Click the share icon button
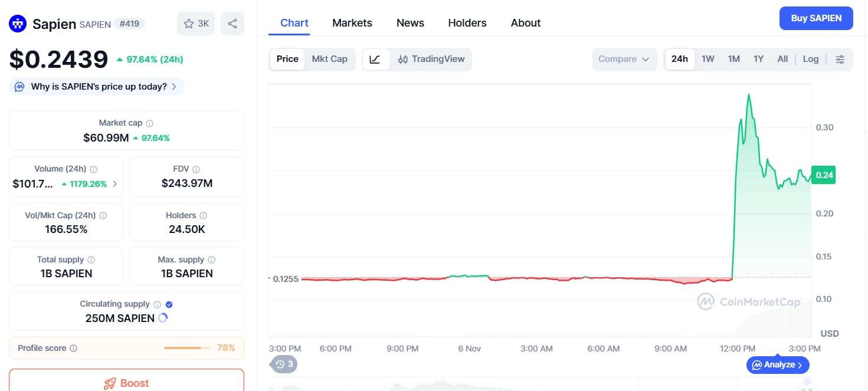The width and height of the screenshot is (868, 391). pyautogui.click(x=232, y=24)
